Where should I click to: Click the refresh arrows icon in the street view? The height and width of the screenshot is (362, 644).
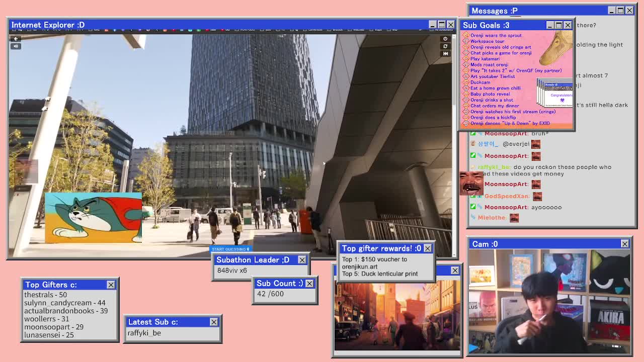[x=445, y=46]
